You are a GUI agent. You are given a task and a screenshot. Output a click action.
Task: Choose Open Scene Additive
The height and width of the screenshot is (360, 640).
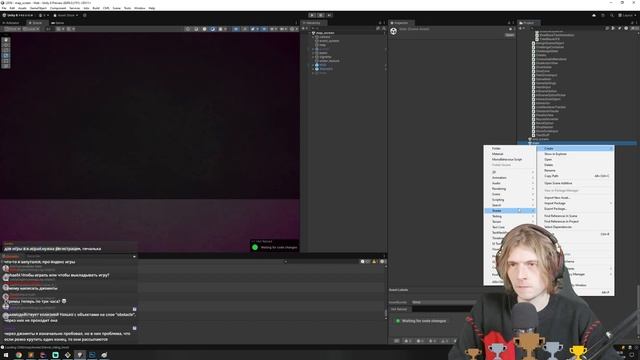click(575, 183)
